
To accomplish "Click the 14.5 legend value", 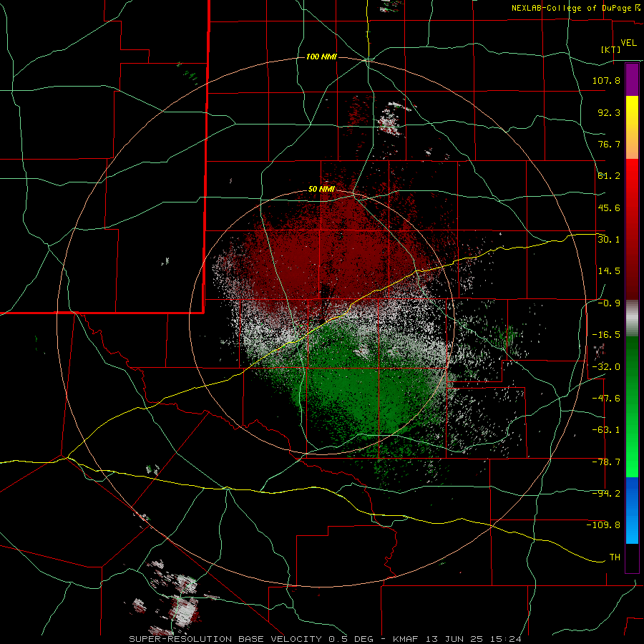I will click(609, 271).
